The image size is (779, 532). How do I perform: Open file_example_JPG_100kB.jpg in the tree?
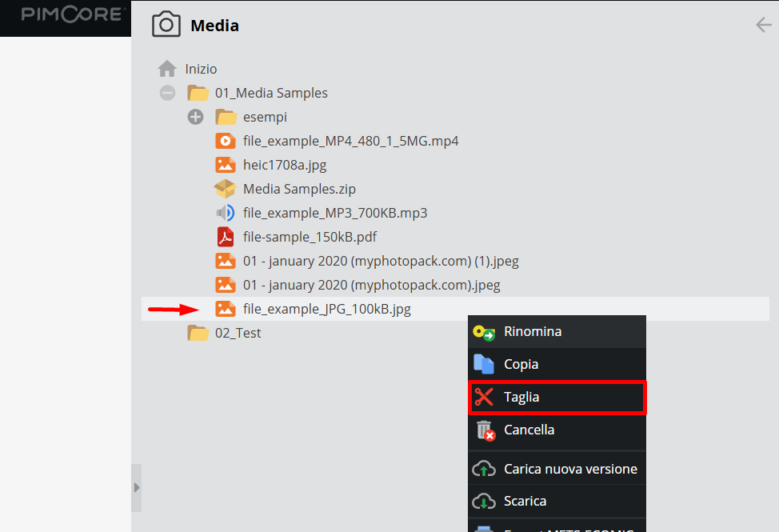click(x=326, y=309)
